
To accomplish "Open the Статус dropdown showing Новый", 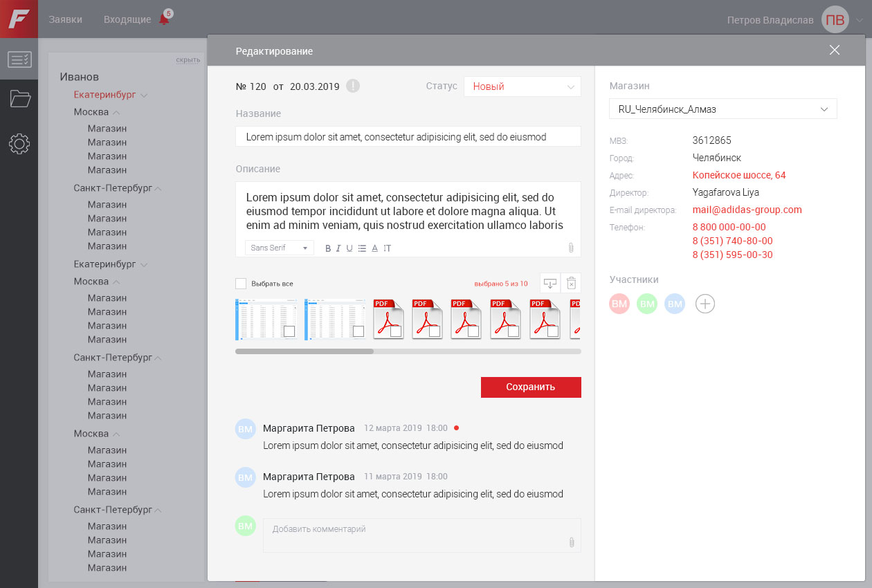I will click(x=523, y=86).
